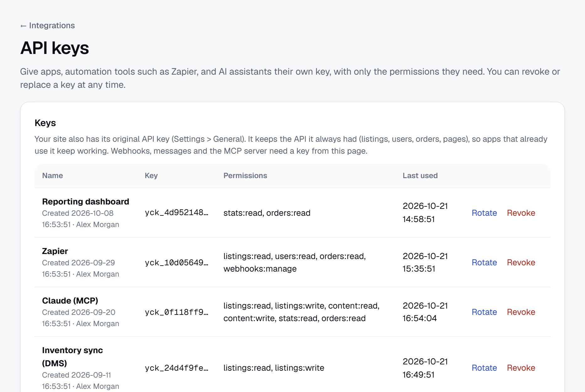The height and width of the screenshot is (392, 585).
Task: Click the Keys section heading
Action: pyautogui.click(x=45, y=123)
